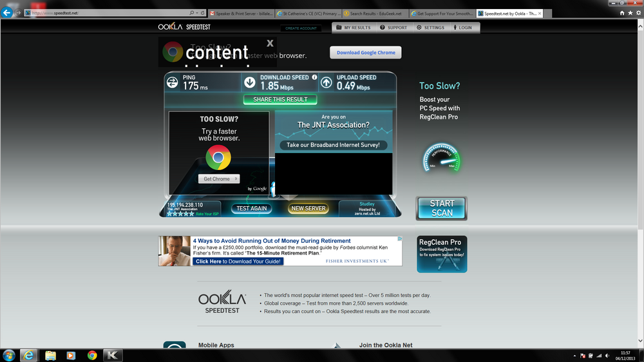This screenshot has height=362, width=644.
Task: Click download speed info icon
Action: tap(315, 77)
